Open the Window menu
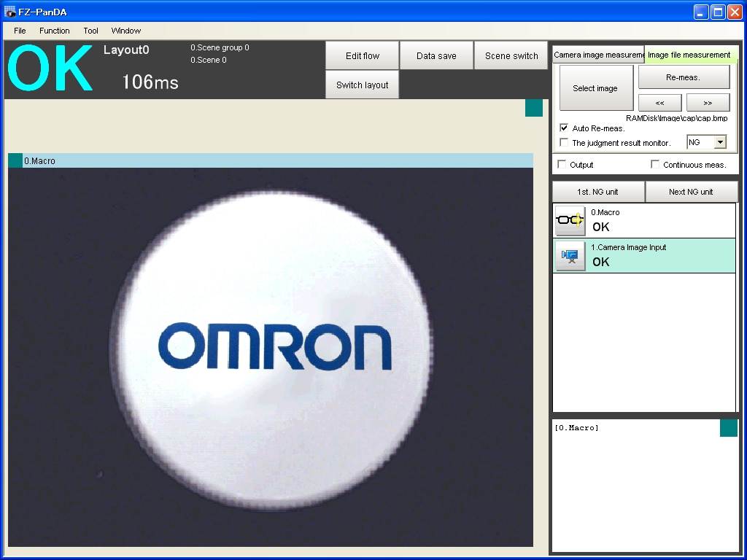Viewport: 747px width, 560px height. pos(125,31)
